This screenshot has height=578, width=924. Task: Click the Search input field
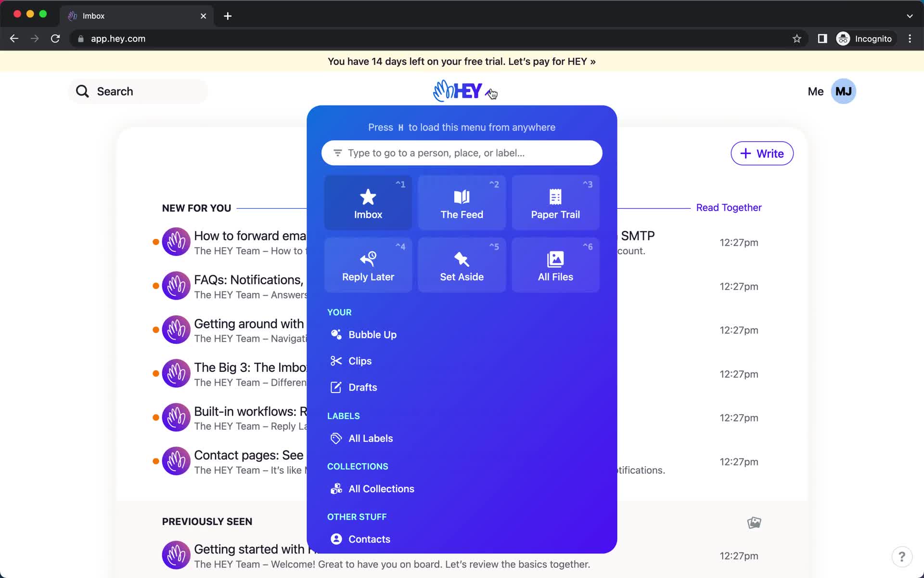(x=139, y=91)
